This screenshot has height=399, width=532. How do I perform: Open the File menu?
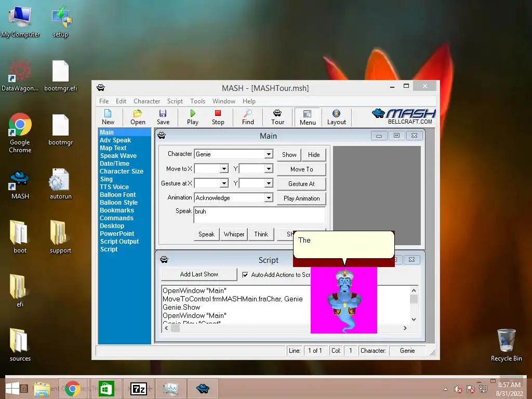[104, 101]
